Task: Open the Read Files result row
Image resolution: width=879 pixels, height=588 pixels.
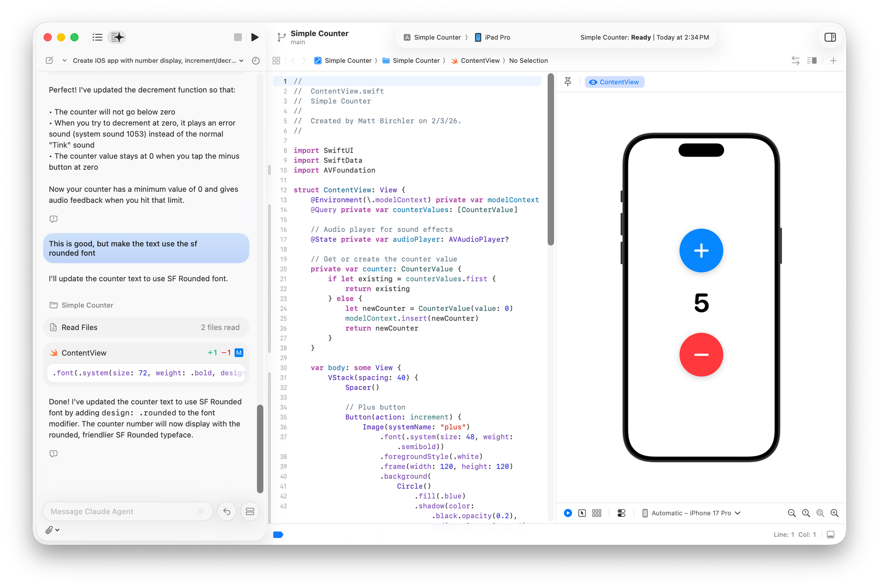Action: point(146,327)
